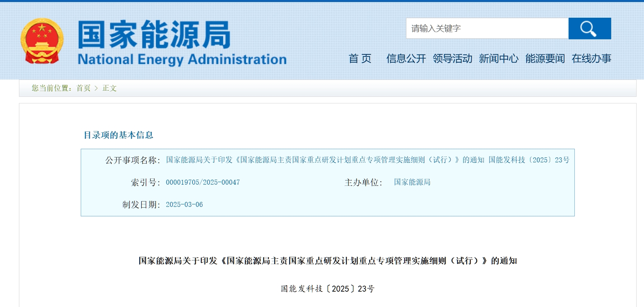
Task: Click the magnifier search button
Action: tap(589, 28)
